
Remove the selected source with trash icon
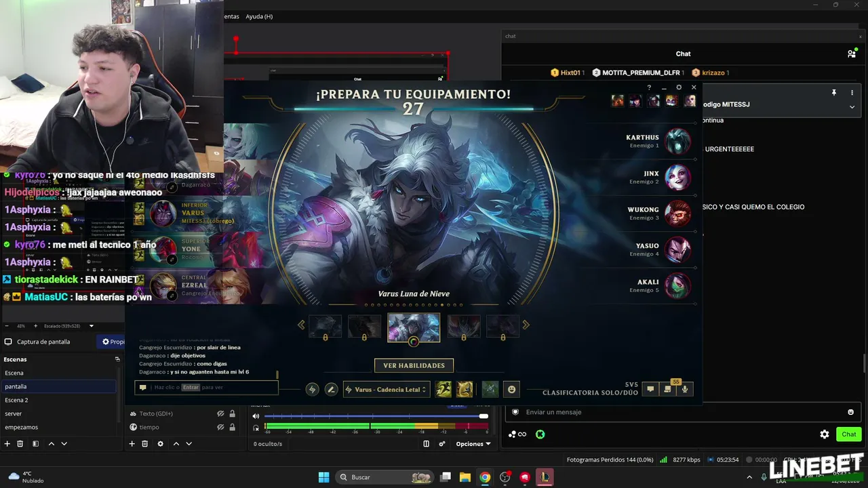tap(144, 444)
